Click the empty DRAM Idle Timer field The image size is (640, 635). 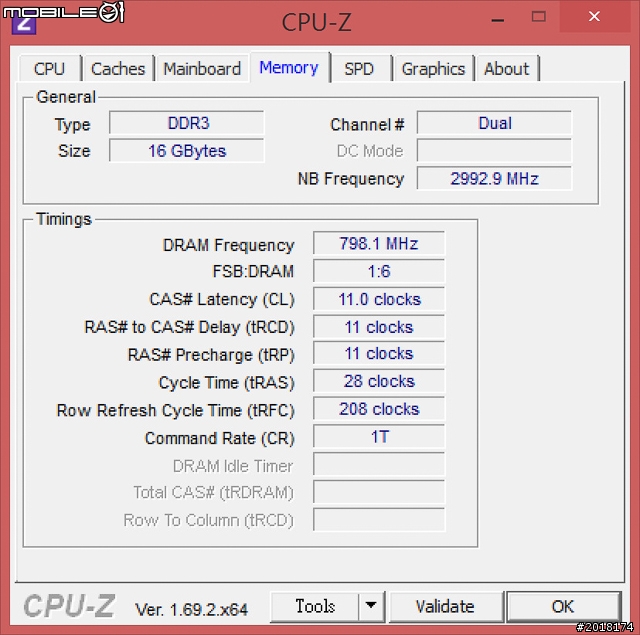pyautogui.click(x=379, y=464)
